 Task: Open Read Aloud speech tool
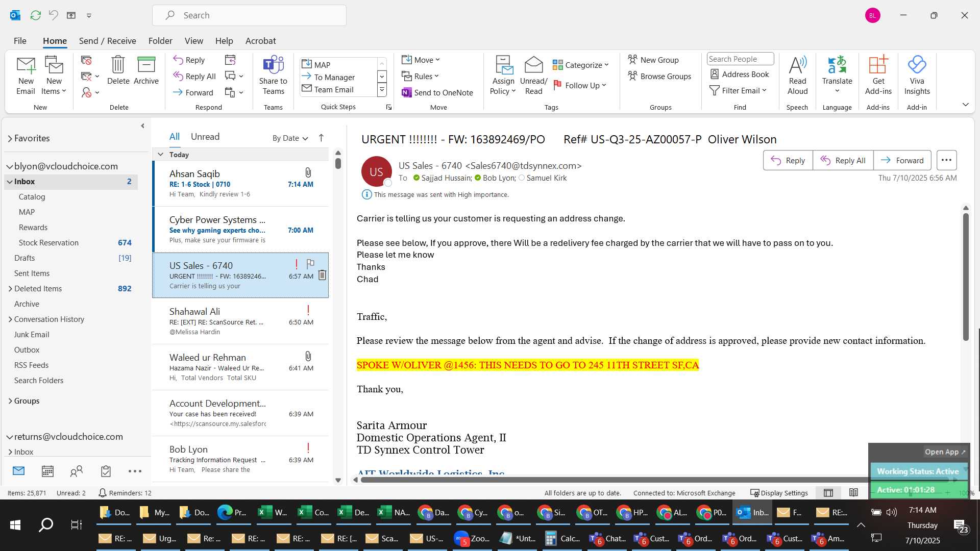click(797, 76)
